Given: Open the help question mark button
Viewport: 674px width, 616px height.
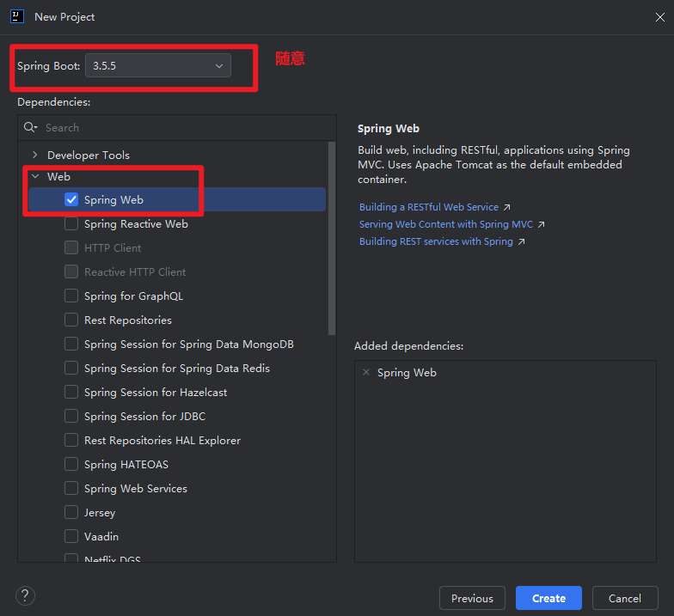Looking at the screenshot, I should point(26,596).
